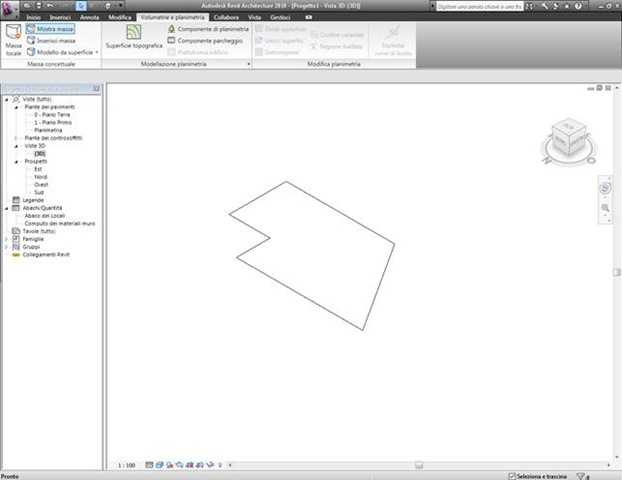Click the Inserisci massa tool

[51, 40]
